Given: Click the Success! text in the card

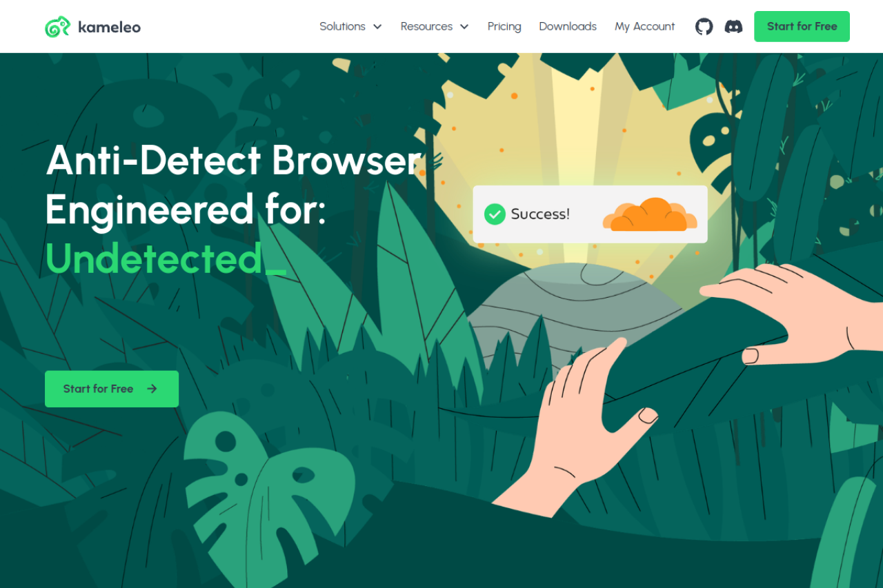Looking at the screenshot, I should click(x=540, y=214).
